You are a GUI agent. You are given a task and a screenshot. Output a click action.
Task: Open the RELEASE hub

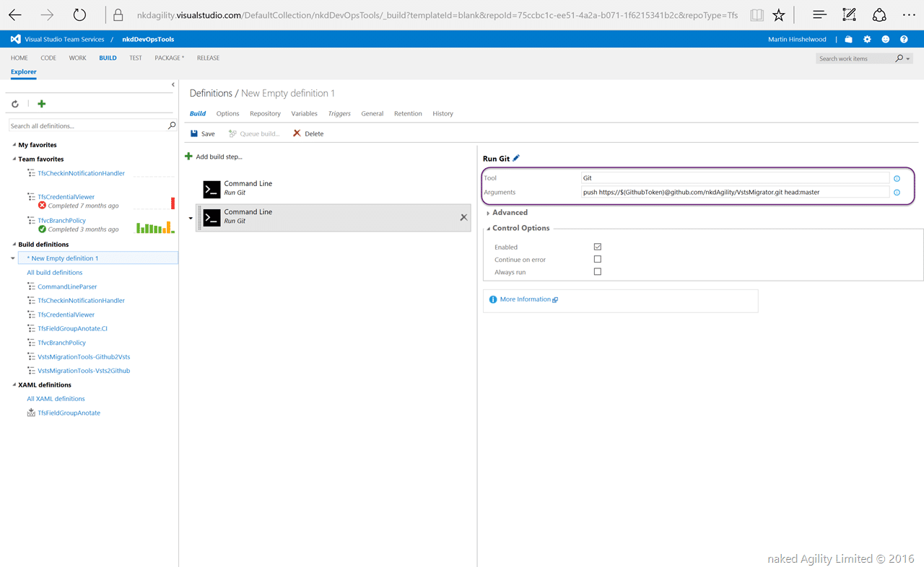(208, 58)
